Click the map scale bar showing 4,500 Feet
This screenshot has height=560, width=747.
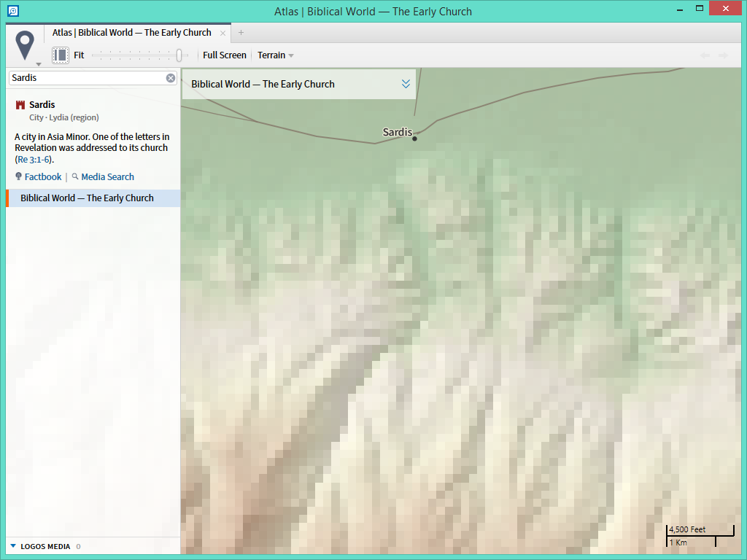click(x=700, y=536)
